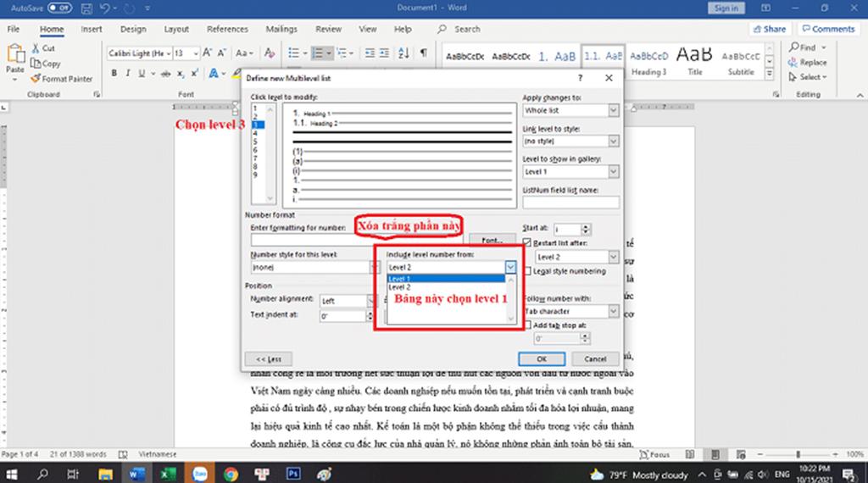Click the Copy icon

point(36,64)
